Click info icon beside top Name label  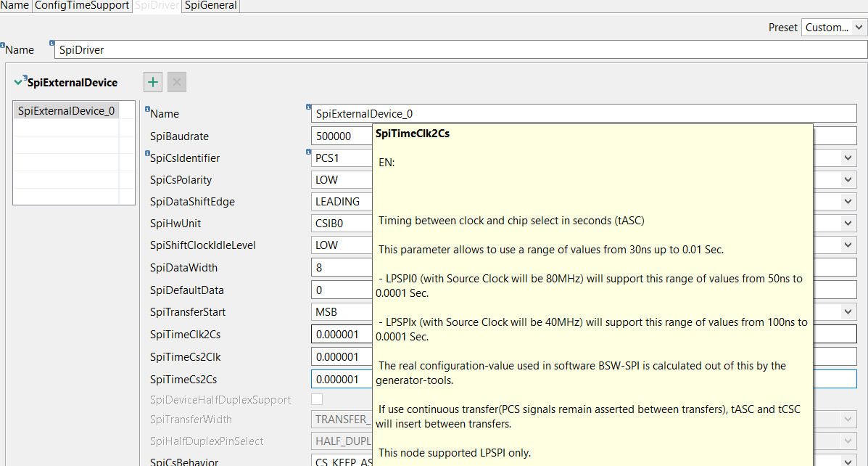coord(3,46)
